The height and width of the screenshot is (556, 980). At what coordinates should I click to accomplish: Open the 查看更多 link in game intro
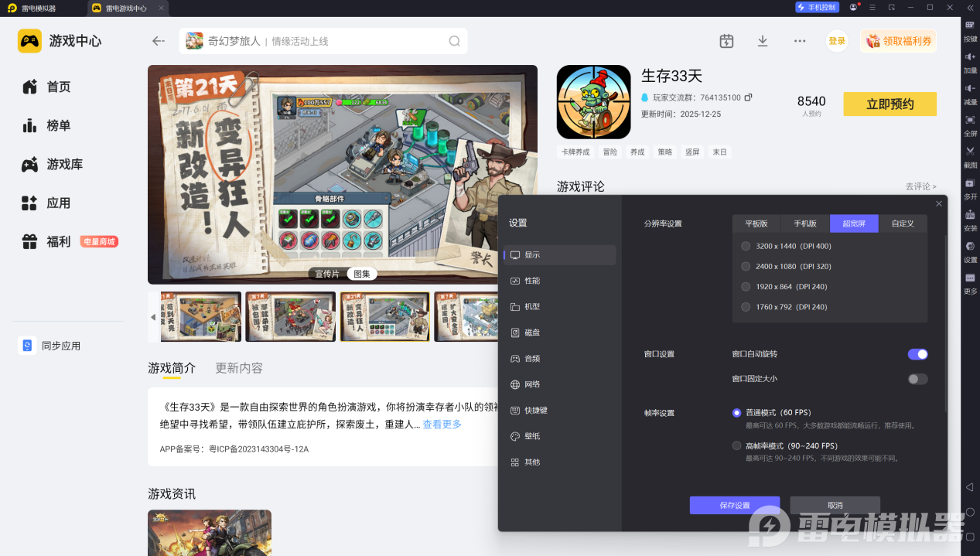(x=442, y=425)
